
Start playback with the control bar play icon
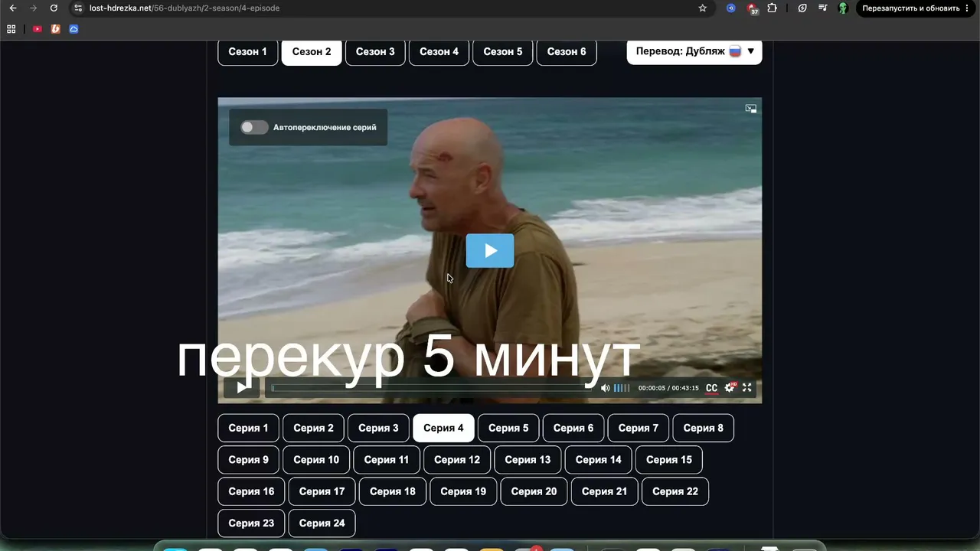242,387
